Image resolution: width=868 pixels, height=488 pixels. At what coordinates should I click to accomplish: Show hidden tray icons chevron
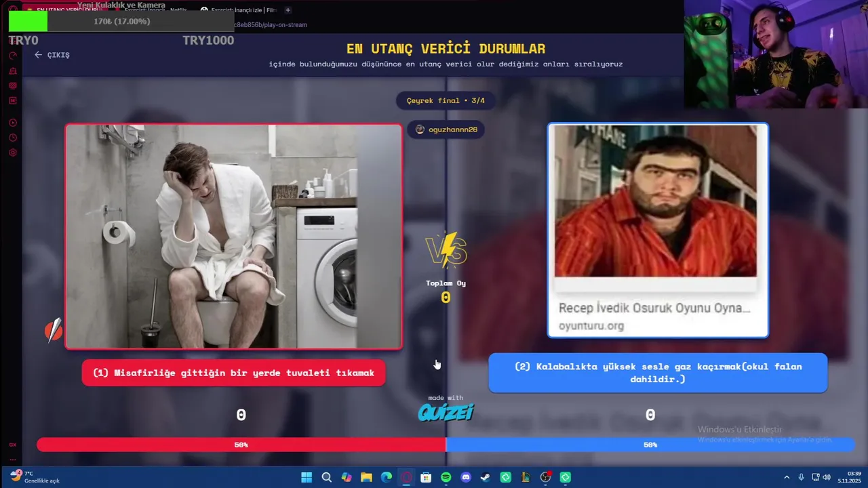787,477
